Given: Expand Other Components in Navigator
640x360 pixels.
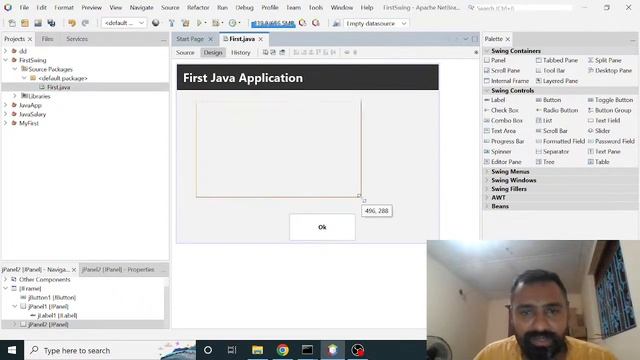Looking at the screenshot, I should point(5,279).
